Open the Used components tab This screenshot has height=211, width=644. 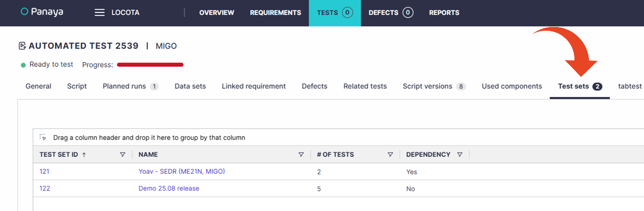point(512,86)
